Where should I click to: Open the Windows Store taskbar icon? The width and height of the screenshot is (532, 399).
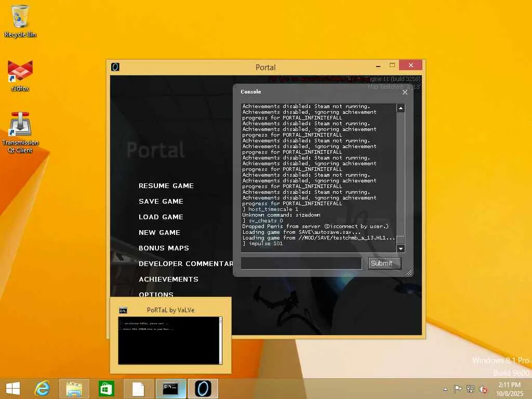(106, 389)
